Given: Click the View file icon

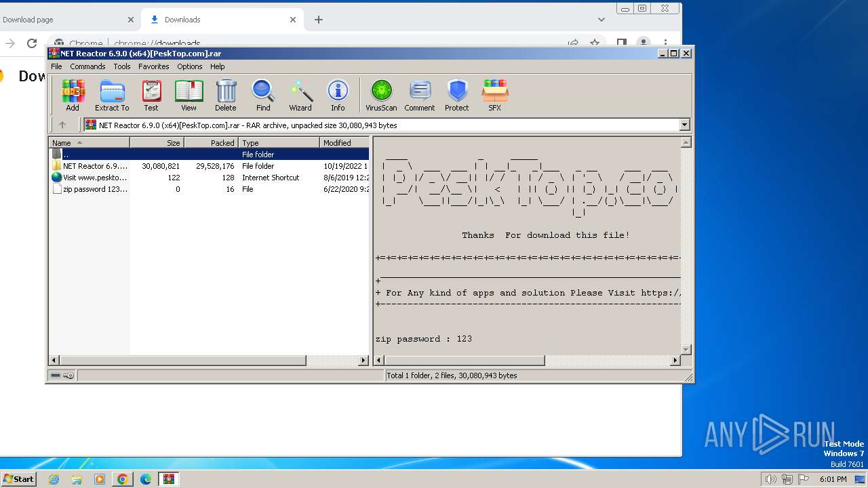Looking at the screenshot, I should click(189, 95).
